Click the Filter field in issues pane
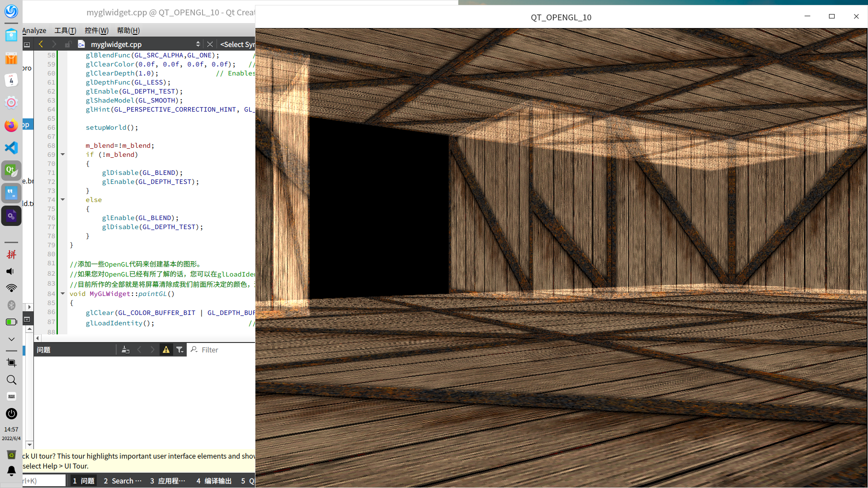868x488 pixels. 222,350
